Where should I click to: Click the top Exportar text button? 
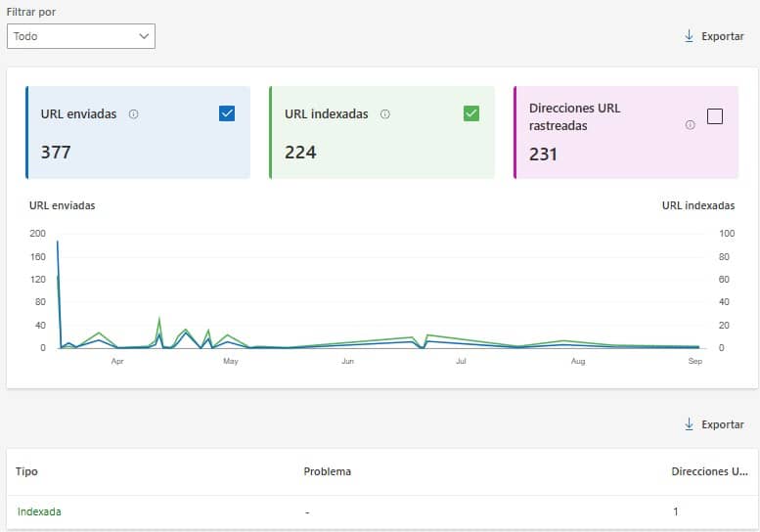723,36
